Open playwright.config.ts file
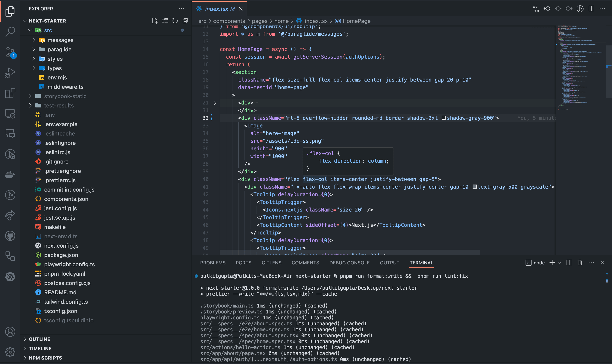The width and height of the screenshot is (612, 364). 69,264
